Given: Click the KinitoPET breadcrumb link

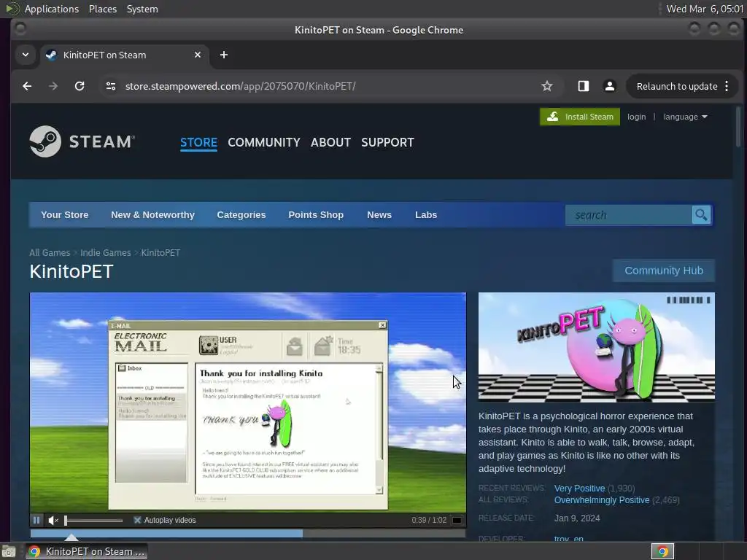Looking at the screenshot, I should tap(160, 253).
